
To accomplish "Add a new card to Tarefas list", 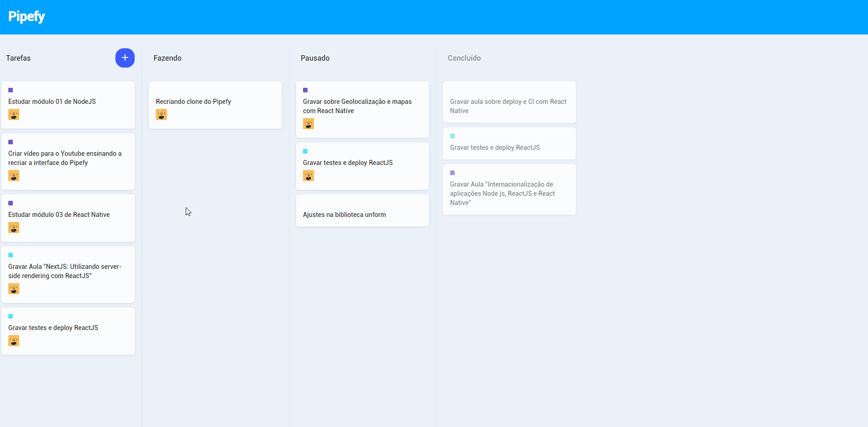I will click(125, 58).
